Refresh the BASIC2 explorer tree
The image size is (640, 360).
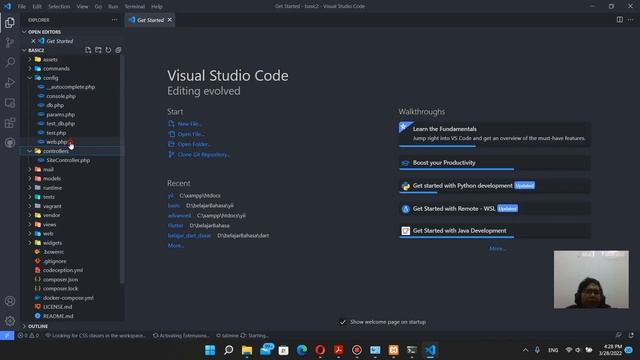coord(108,50)
